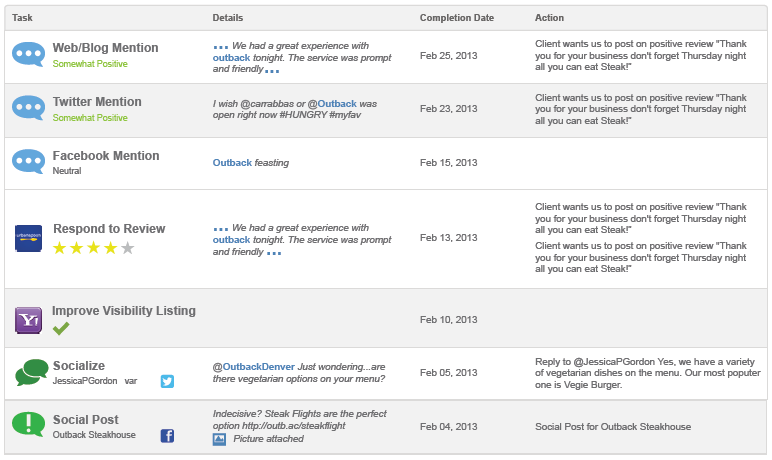This screenshot has width=772, height=460.
Task: Open the Twitter Mention task title
Action: coord(97,101)
